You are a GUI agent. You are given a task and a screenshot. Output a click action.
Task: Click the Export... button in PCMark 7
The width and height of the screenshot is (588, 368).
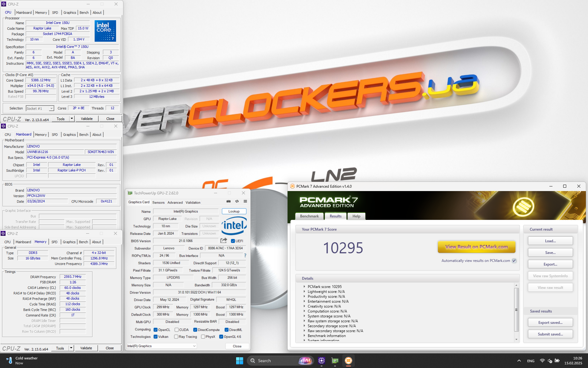click(x=550, y=264)
